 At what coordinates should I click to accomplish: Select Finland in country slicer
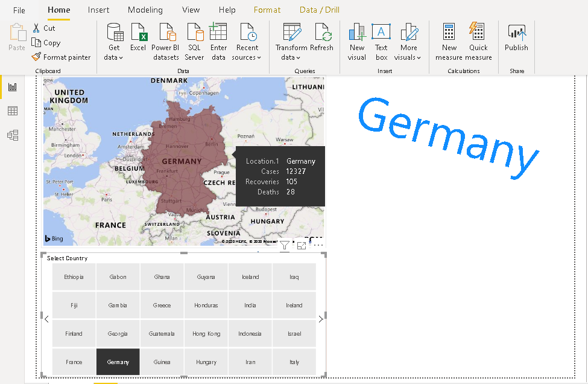[x=74, y=334]
